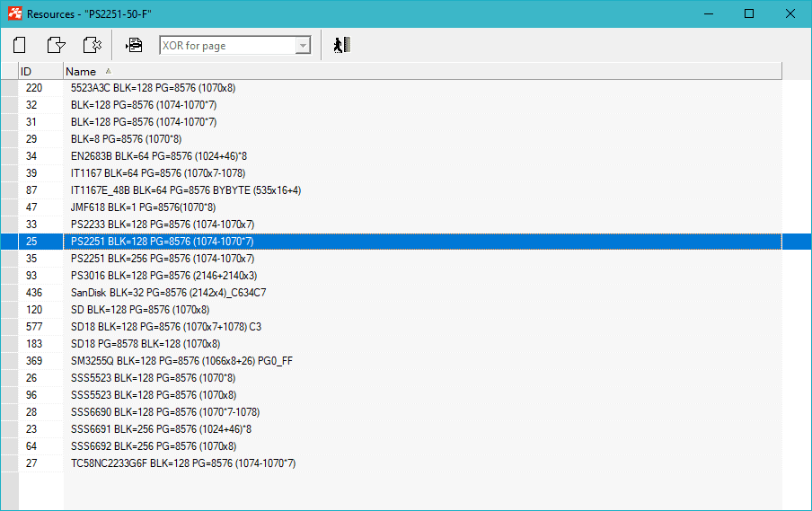Click ID cell 436

click(x=41, y=293)
